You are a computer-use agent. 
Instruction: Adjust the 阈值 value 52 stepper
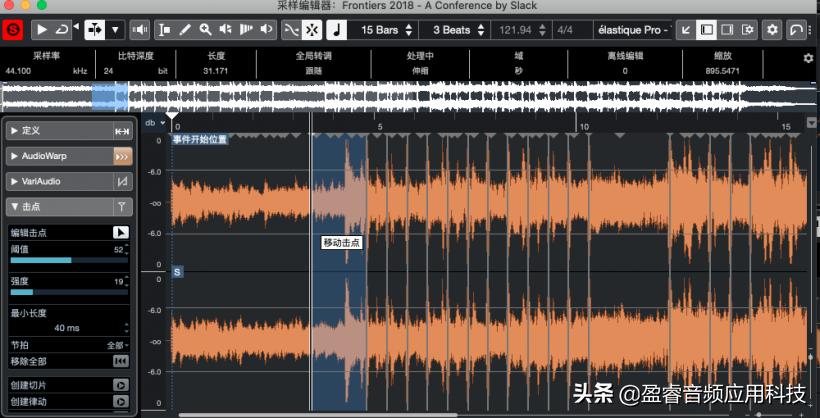126,250
